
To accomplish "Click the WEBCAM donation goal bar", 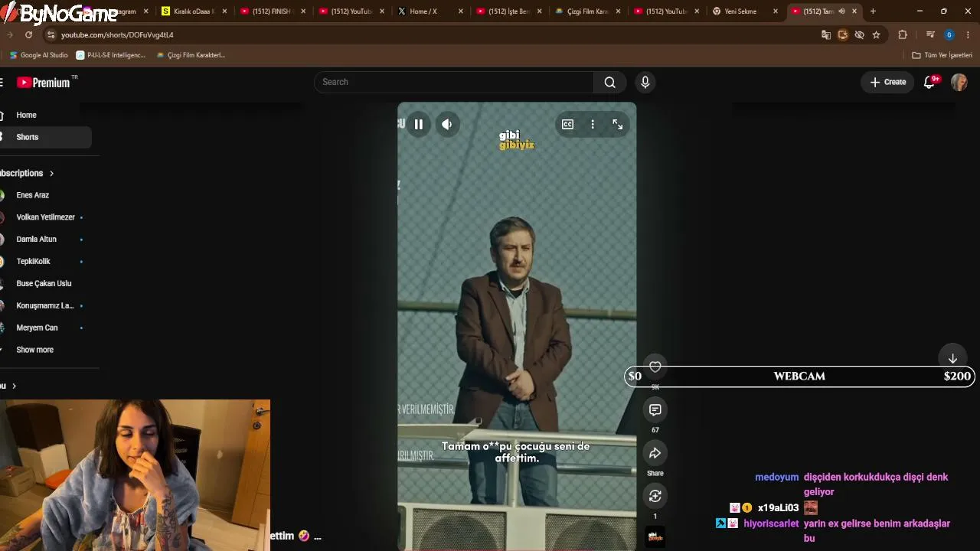I will [x=800, y=377].
